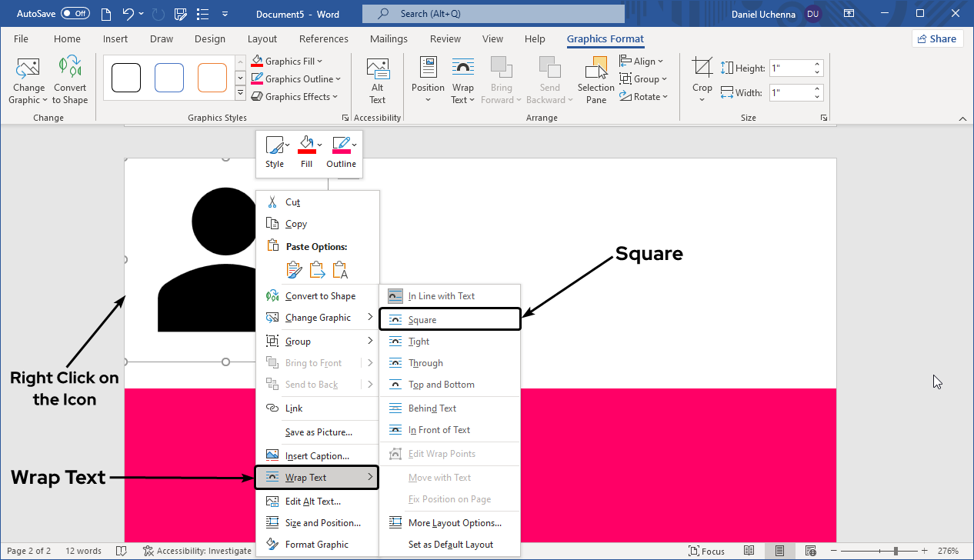Select the Keep Source Formatting paste icon
The width and height of the screenshot is (974, 560).
[x=294, y=270]
